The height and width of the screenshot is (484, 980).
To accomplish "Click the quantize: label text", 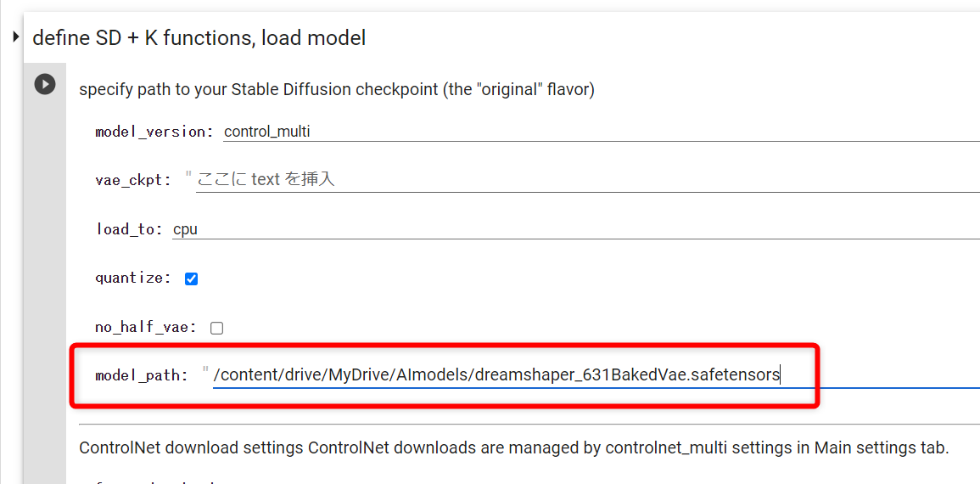I will 132,279.
